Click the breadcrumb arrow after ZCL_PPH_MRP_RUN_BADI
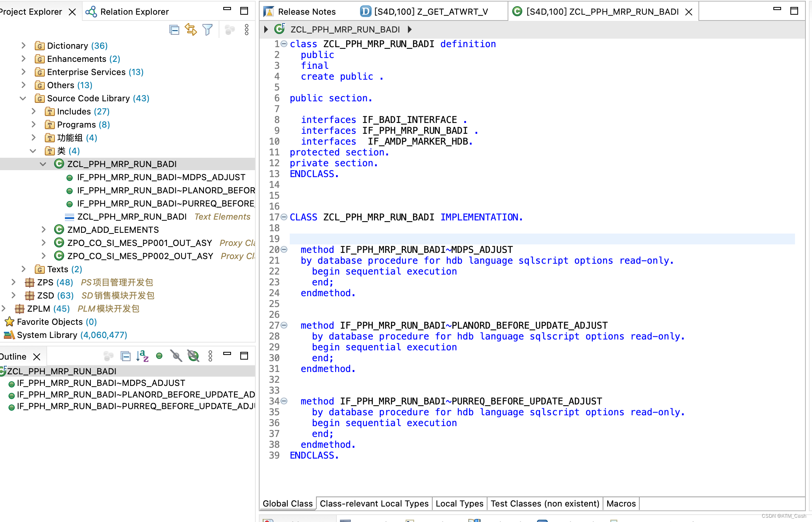Viewport: 812px width, 522px height. click(x=409, y=29)
